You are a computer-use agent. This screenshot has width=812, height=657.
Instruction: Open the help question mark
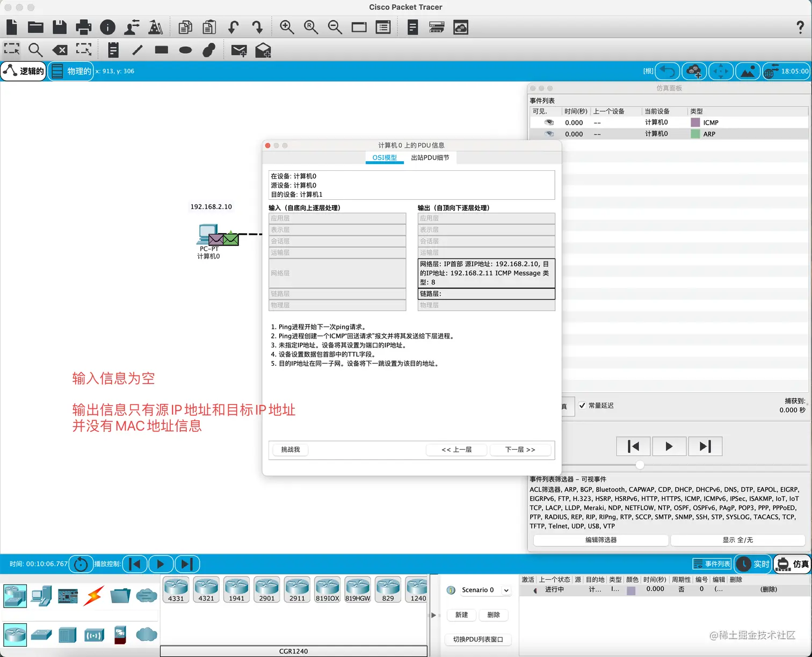tap(800, 27)
